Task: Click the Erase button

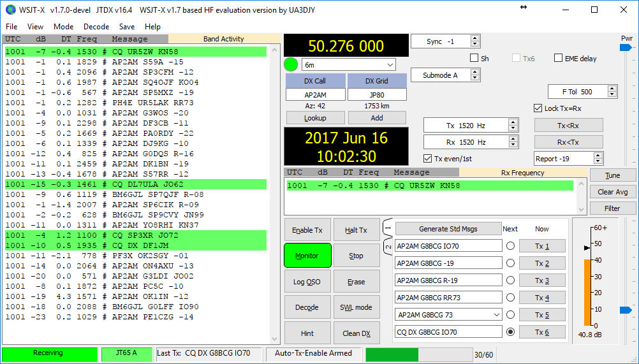Action: pos(356,282)
